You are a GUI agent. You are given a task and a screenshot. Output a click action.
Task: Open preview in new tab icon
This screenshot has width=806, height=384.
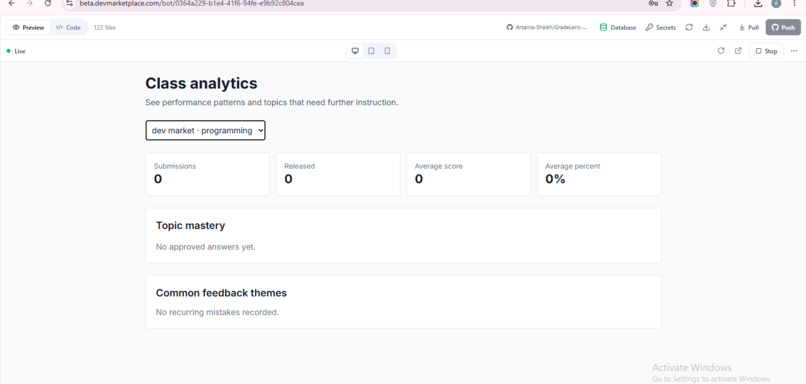[x=738, y=51]
